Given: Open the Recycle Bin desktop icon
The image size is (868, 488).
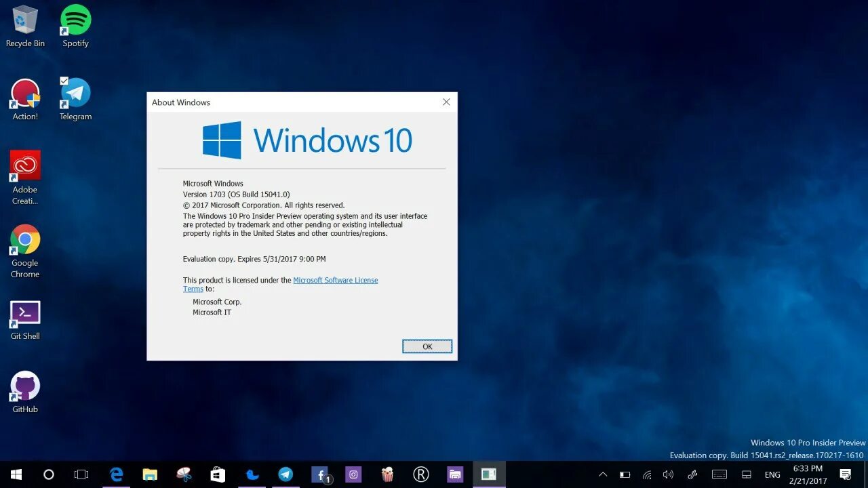Looking at the screenshot, I should tap(25, 26).
